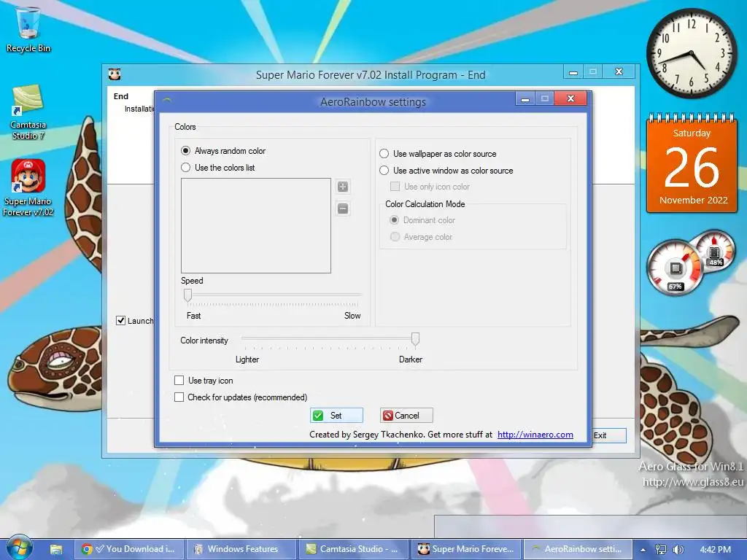Open File Explorer from the taskbar
Viewport: 747px width, 560px height.
(x=55, y=549)
